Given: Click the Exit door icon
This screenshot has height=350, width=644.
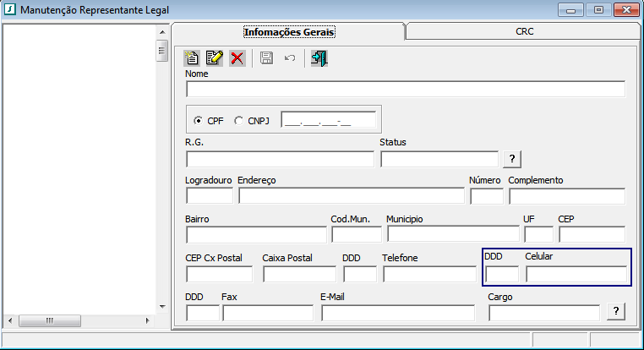Looking at the screenshot, I should [x=319, y=58].
